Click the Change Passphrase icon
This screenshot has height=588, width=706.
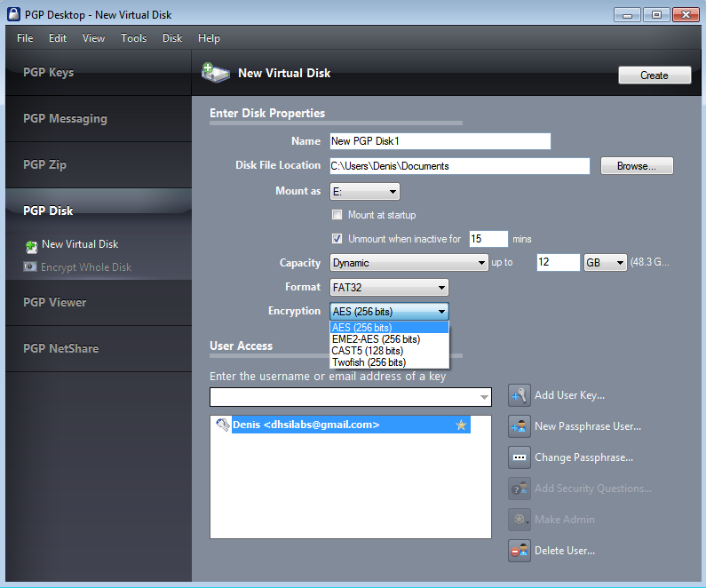click(520, 457)
